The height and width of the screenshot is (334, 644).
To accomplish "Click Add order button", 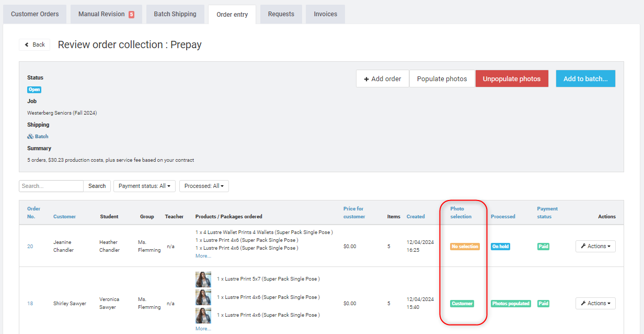I will 383,79.
